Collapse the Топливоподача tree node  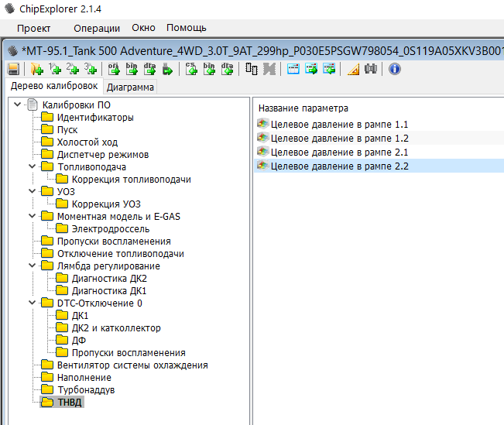point(32,167)
